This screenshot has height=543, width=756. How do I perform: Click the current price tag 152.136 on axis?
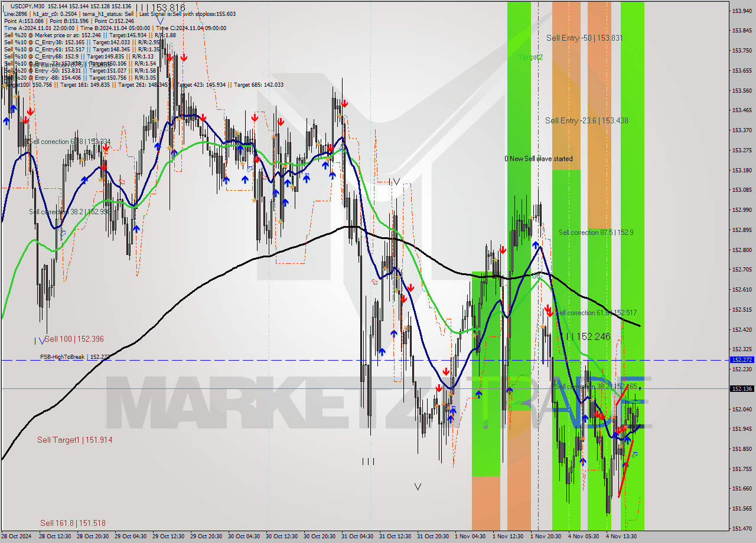(x=742, y=388)
